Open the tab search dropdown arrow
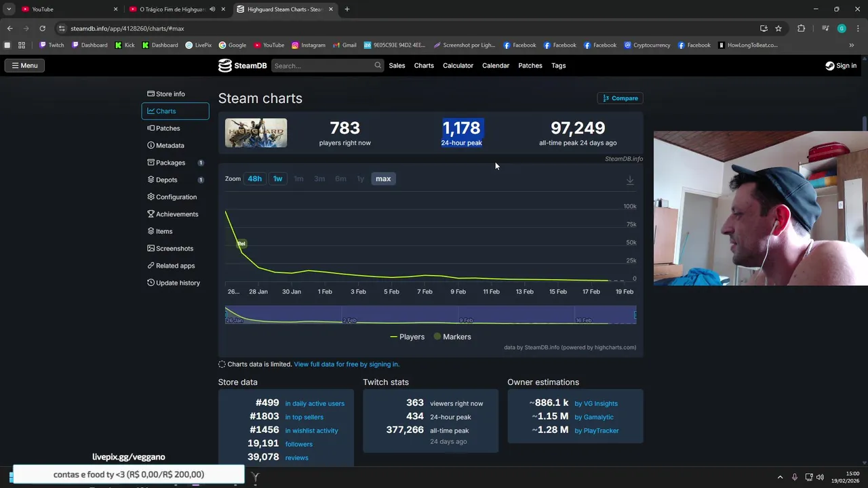Image resolution: width=868 pixels, height=488 pixels. pos(9,9)
